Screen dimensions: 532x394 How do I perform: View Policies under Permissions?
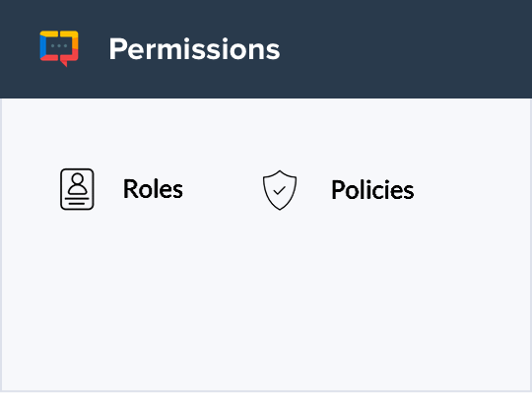point(338,190)
